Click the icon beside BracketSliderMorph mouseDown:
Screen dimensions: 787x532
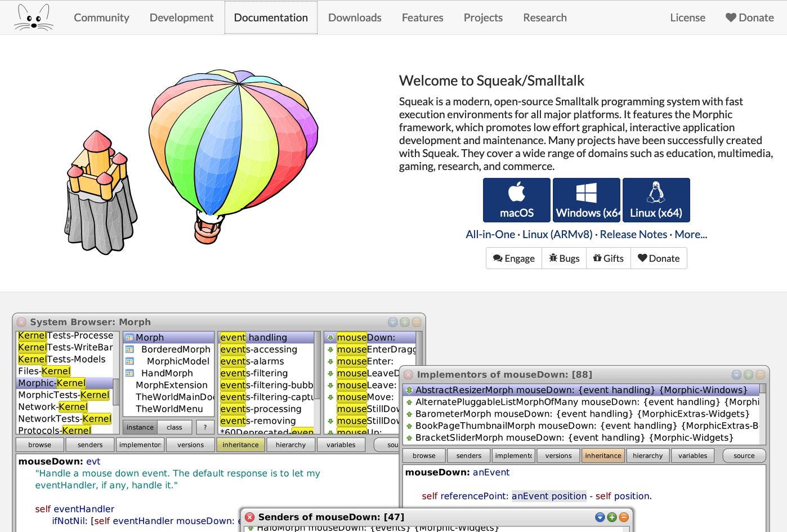click(x=409, y=438)
